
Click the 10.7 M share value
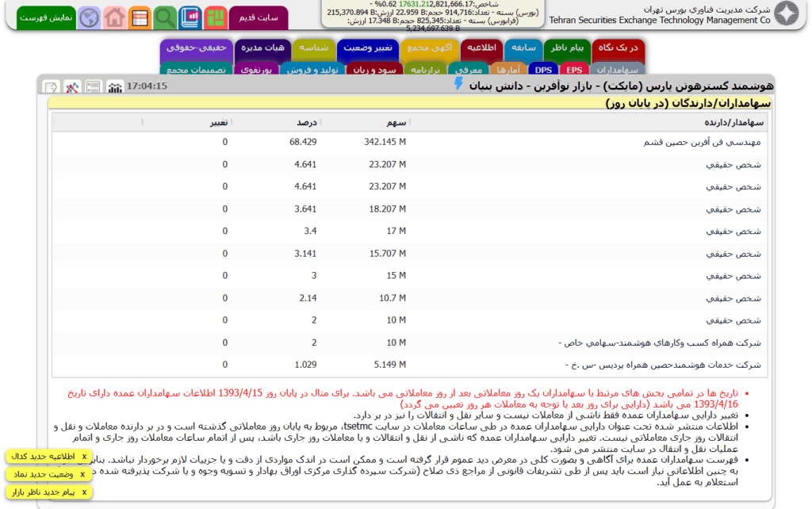pyautogui.click(x=393, y=298)
